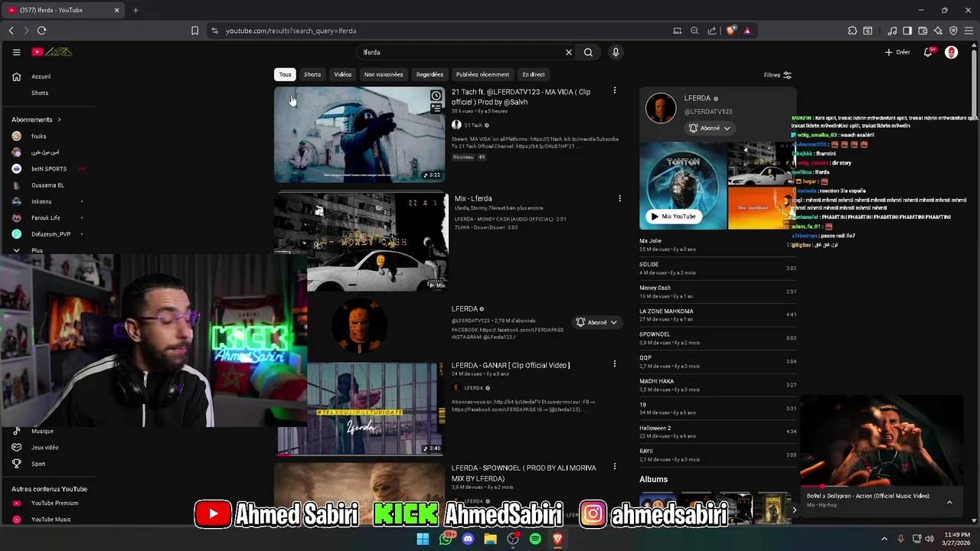The image size is (980, 551).
Task: Open the MA VIDA video thumbnail
Action: point(359,135)
